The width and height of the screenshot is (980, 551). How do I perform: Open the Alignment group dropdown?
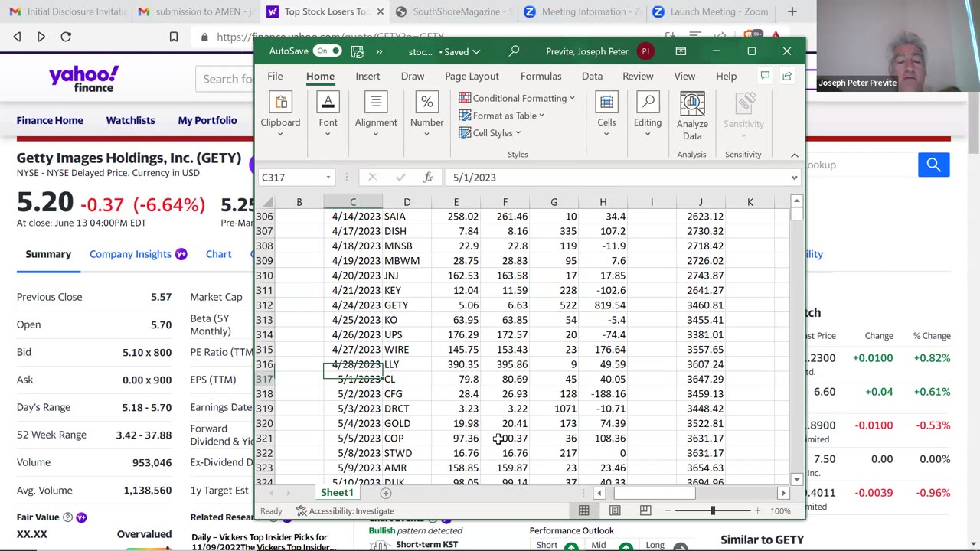pos(375,115)
